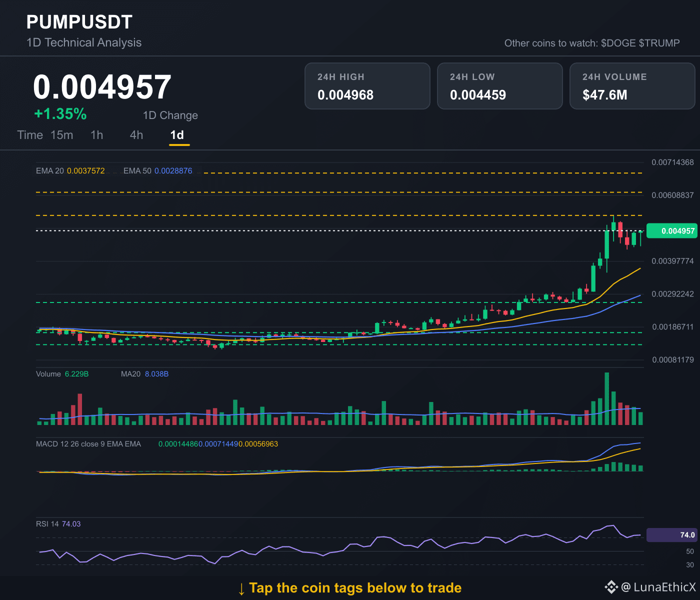Select the active 1d timeframe tab

[x=177, y=135]
